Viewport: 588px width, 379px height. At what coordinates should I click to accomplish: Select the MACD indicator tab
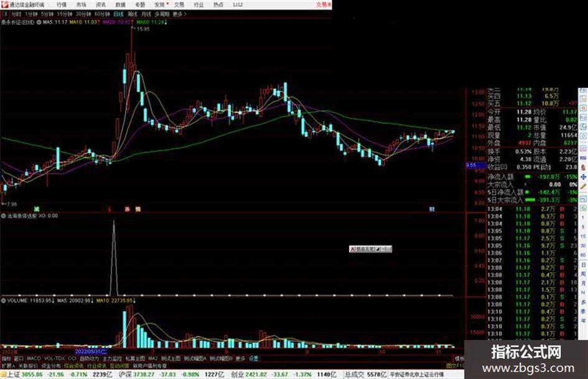pyautogui.click(x=34, y=358)
